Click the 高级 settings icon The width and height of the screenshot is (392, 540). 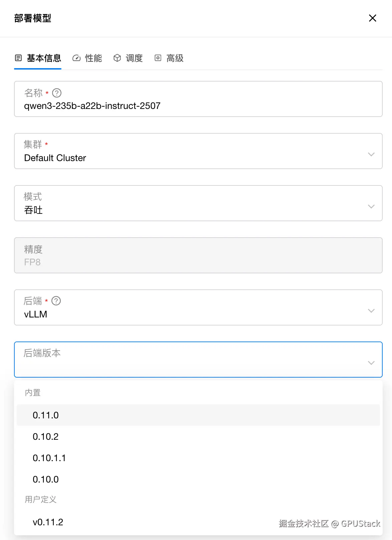pyautogui.click(x=158, y=58)
